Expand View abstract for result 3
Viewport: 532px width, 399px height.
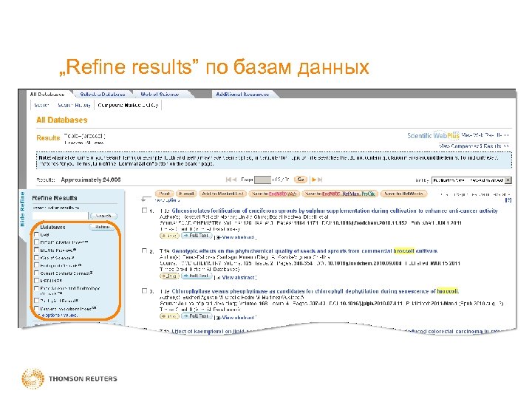click(x=237, y=318)
